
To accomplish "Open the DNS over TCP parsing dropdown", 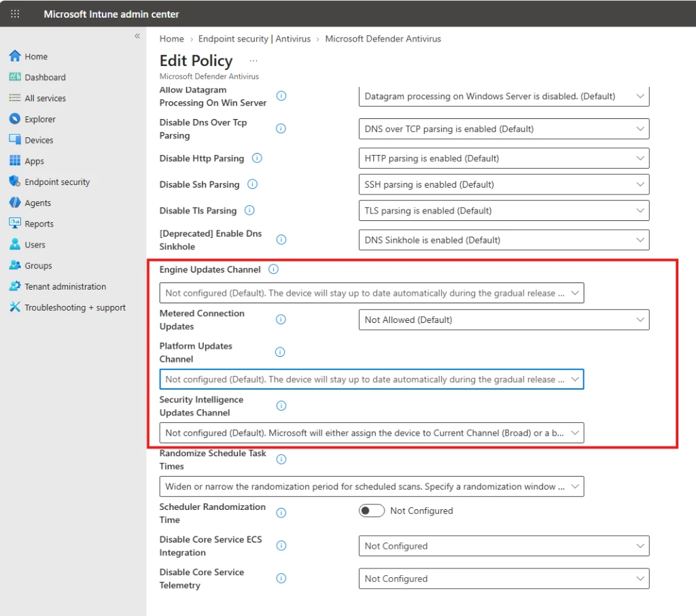I will tap(504, 129).
